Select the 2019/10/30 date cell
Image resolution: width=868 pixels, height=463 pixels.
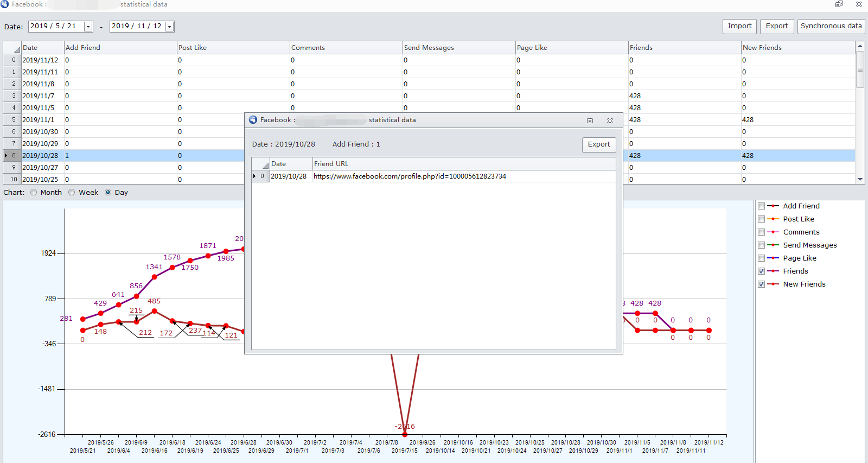[x=42, y=132]
